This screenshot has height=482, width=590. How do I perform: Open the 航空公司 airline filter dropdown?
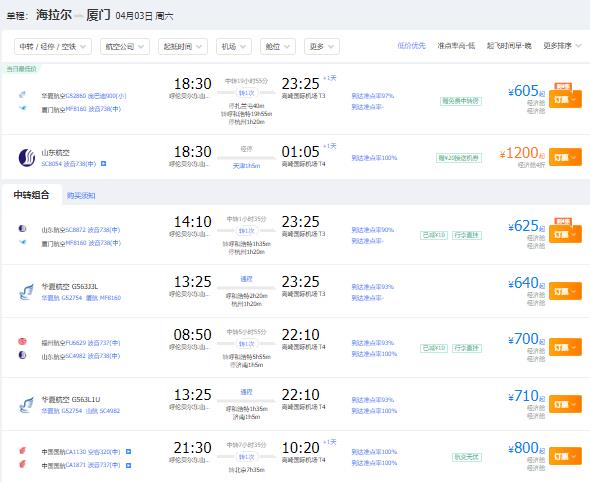coord(125,47)
